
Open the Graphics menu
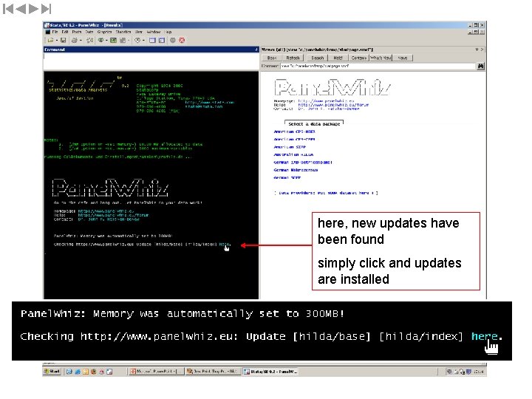tap(104, 32)
